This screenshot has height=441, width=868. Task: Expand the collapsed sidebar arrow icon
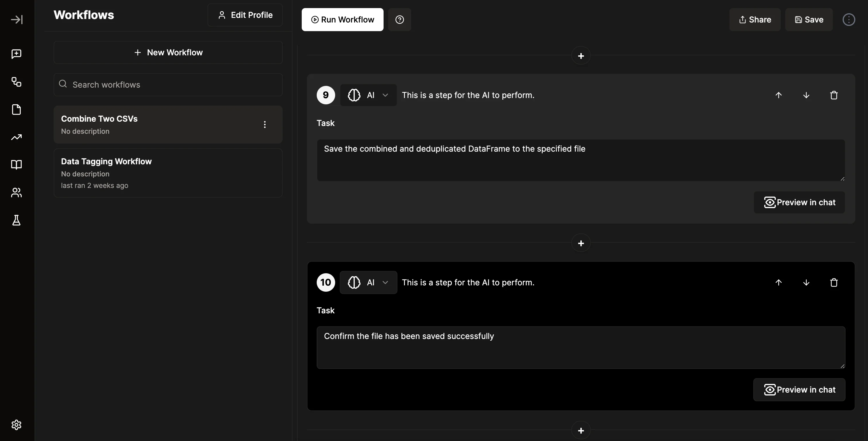coord(16,20)
